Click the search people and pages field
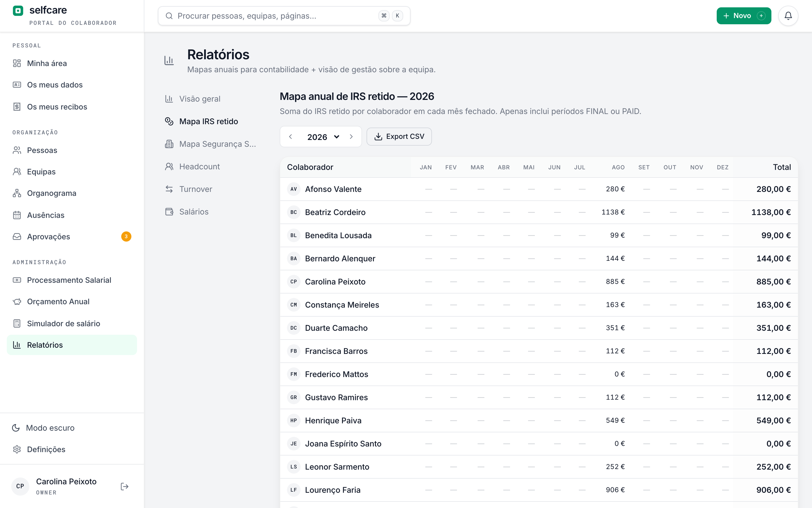The width and height of the screenshot is (812, 508). [284, 16]
